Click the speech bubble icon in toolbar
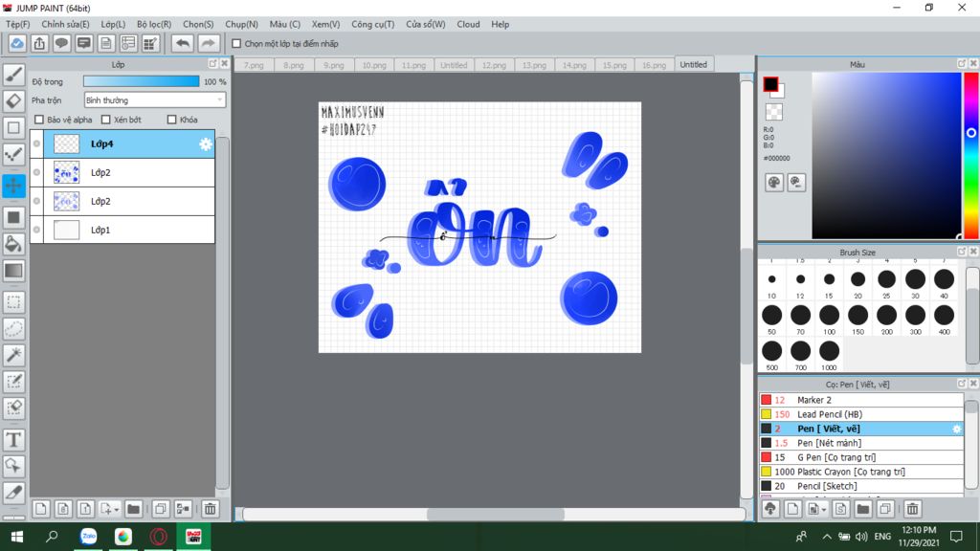The height and width of the screenshot is (551, 980). pos(61,43)
